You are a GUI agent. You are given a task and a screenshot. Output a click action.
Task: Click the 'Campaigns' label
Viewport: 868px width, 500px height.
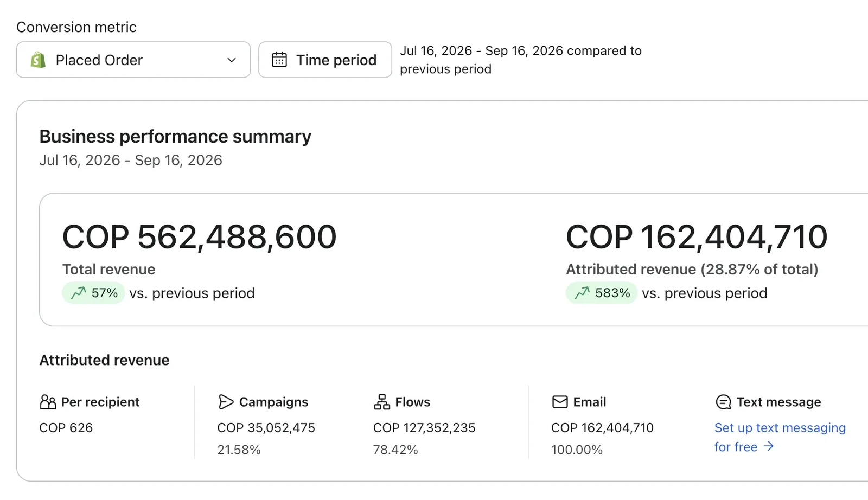[273, 402]
